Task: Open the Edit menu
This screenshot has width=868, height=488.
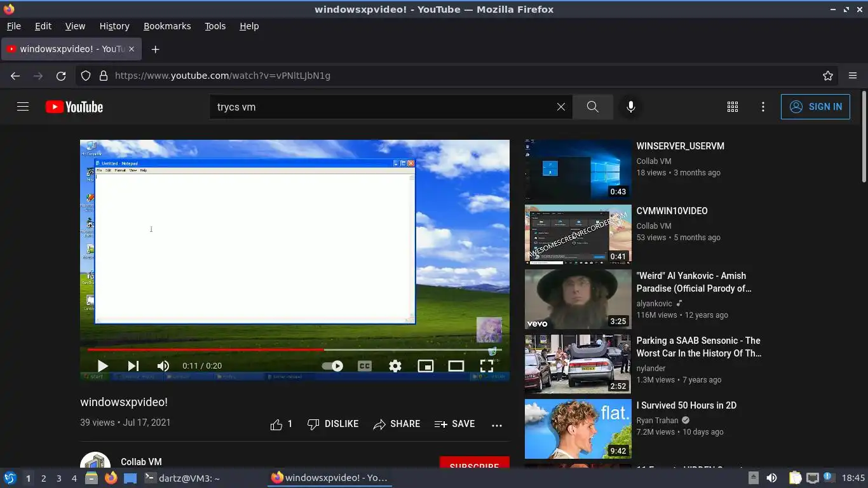Action: point(43,26)
